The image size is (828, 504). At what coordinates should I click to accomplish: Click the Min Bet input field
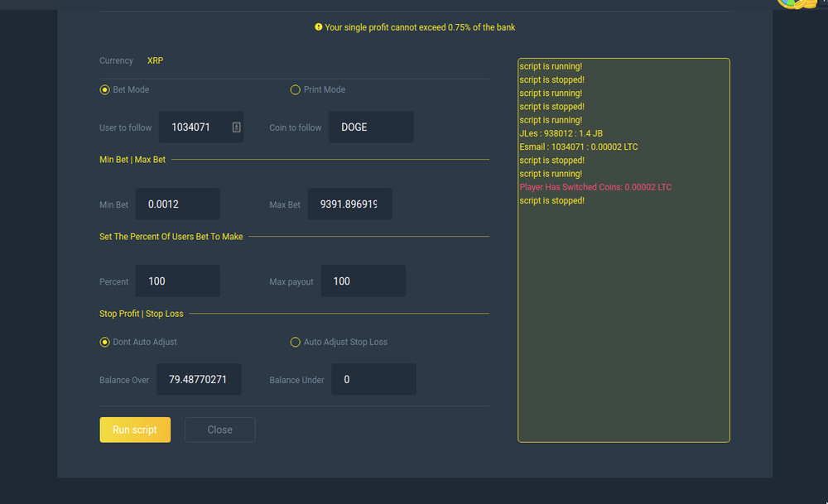(x=177, y=204)
